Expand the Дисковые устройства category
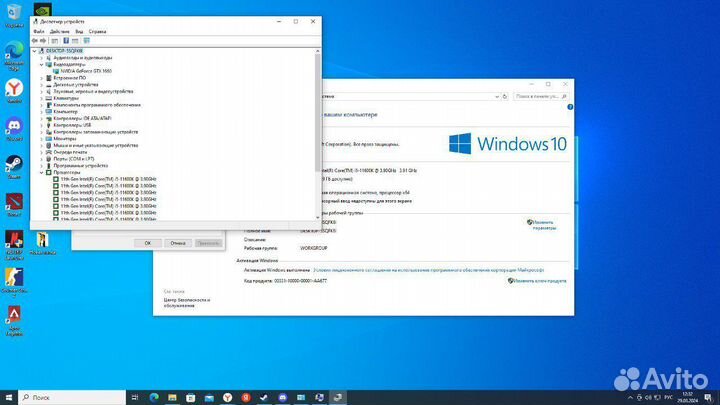 tap(41, 85)
